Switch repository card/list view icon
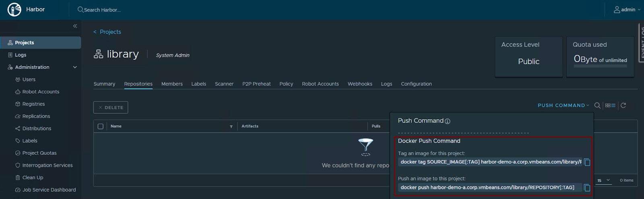Image resolution: width=644 pixels, height=199 pixels. point(610,106)
